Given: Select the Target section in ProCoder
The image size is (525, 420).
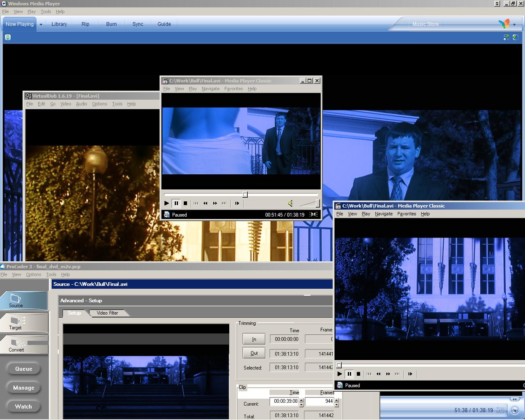Looking at the screenshot, I should click(x=24, y=322).
